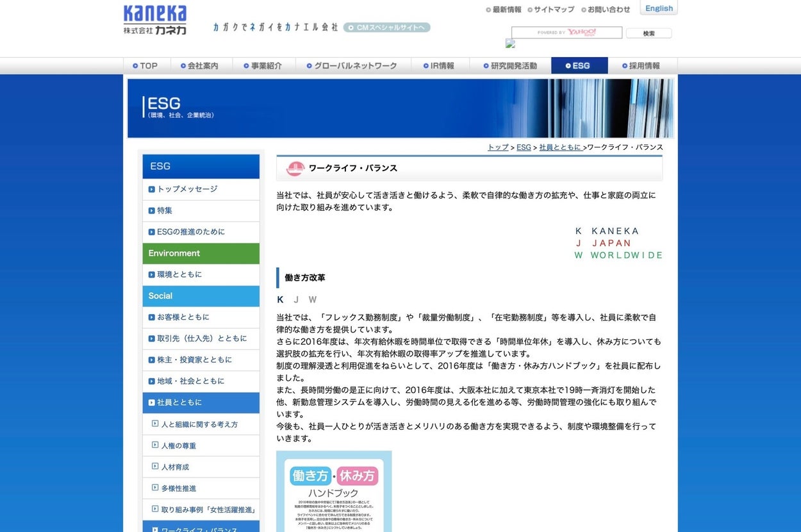Select the TOP navigation tab
Image resolution: width=801 pixels, height=532 pixels.
145,65
